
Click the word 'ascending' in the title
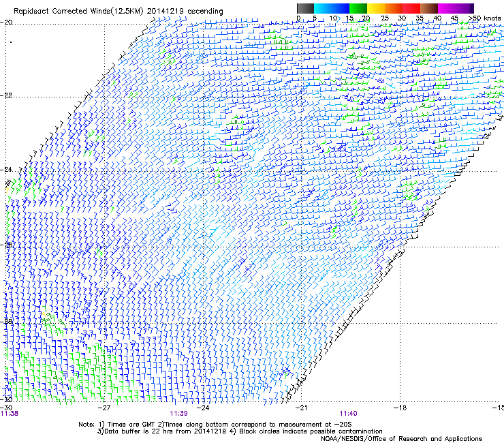tap(205, 12)
